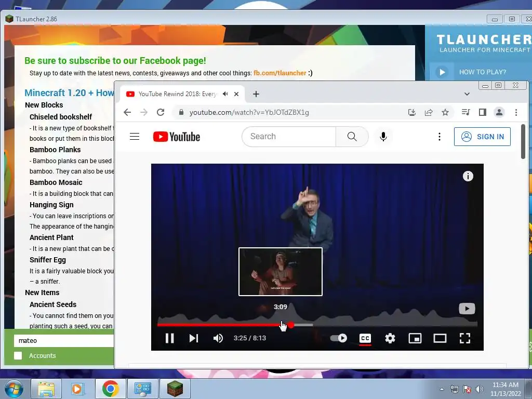Image resolution: width=532 pixels, height=399 pixels.
Task: Switch to theater mode
Action: [x=440, y=338]
